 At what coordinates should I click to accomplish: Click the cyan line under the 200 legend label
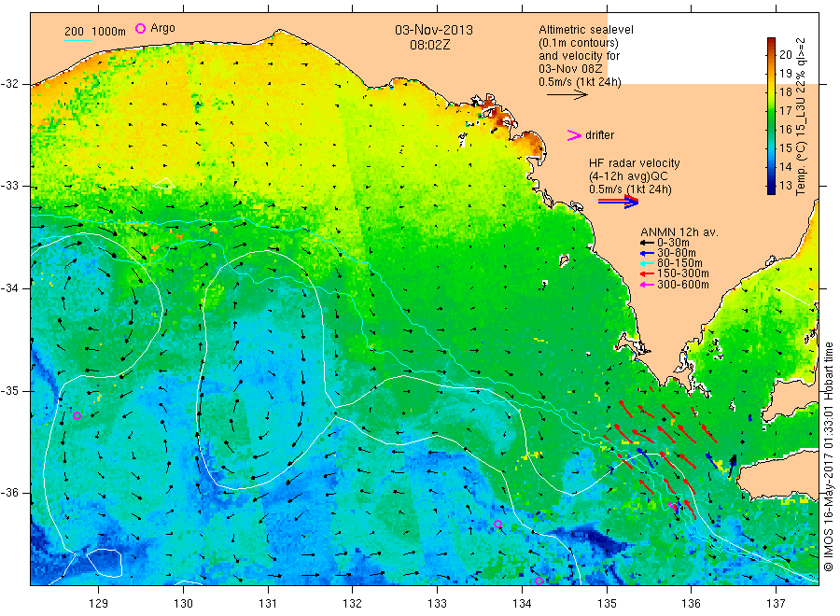pos(77,40)
